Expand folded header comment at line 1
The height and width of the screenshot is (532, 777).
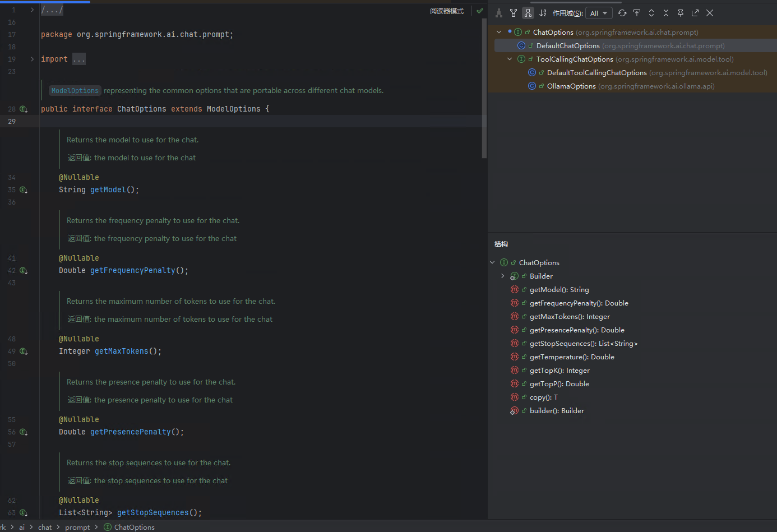[x=32, y=10]
